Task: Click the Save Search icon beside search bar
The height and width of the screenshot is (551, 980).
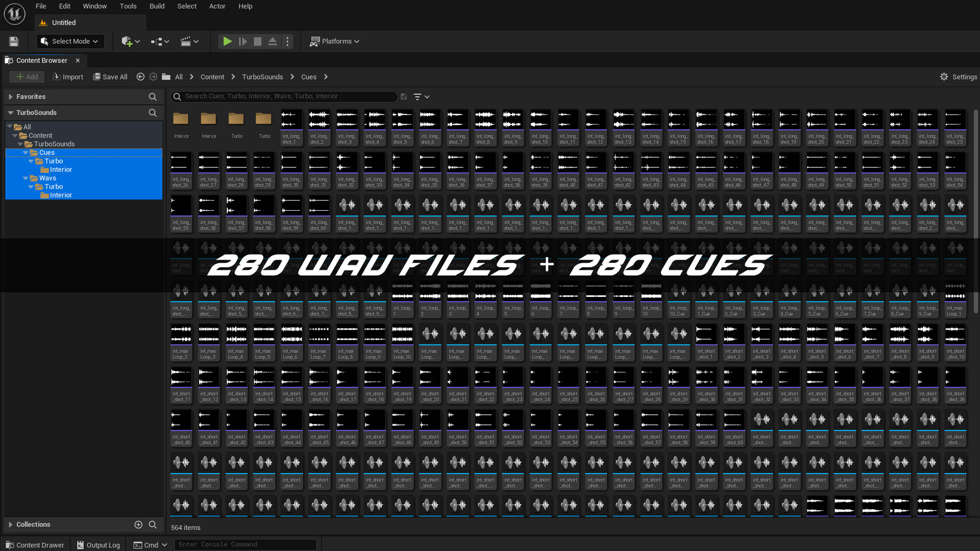Action: click(x=404, y=96)
